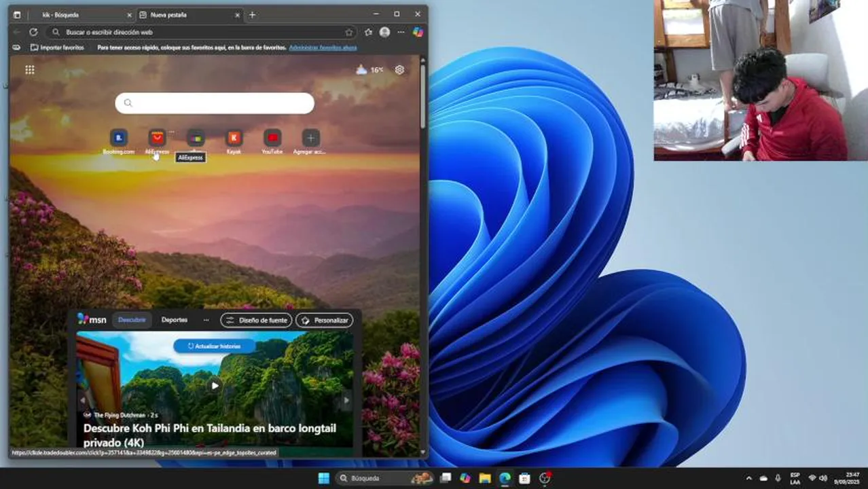The width and height of the screenshot is (868, 489).
Task: Open the Edge tab actions menu icon
Action: (x=17, y=14)
